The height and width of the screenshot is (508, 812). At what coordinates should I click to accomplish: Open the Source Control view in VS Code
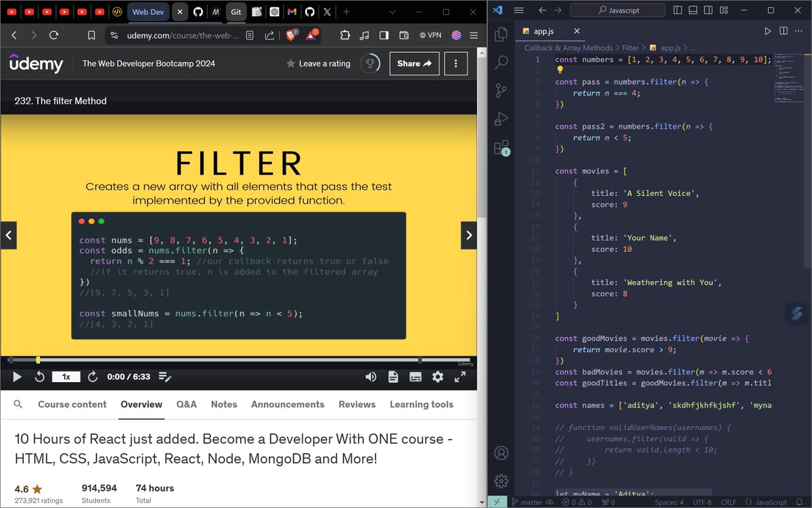tap(501, 91)
